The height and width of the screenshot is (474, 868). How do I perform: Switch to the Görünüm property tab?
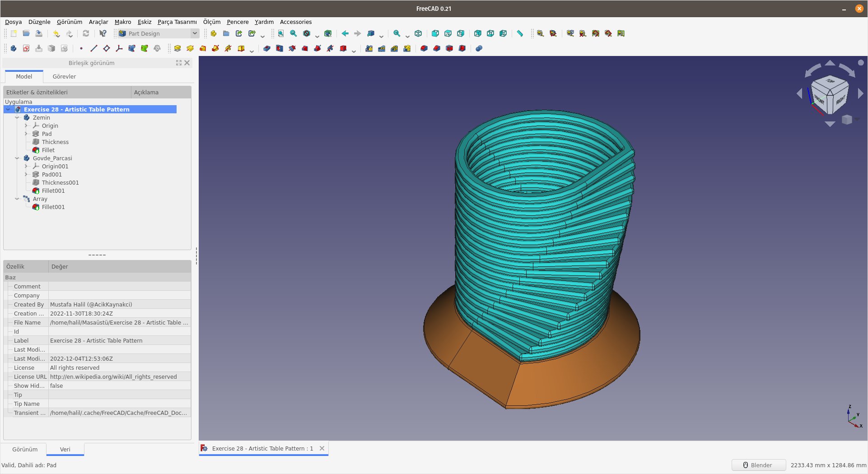click(25, 449)
